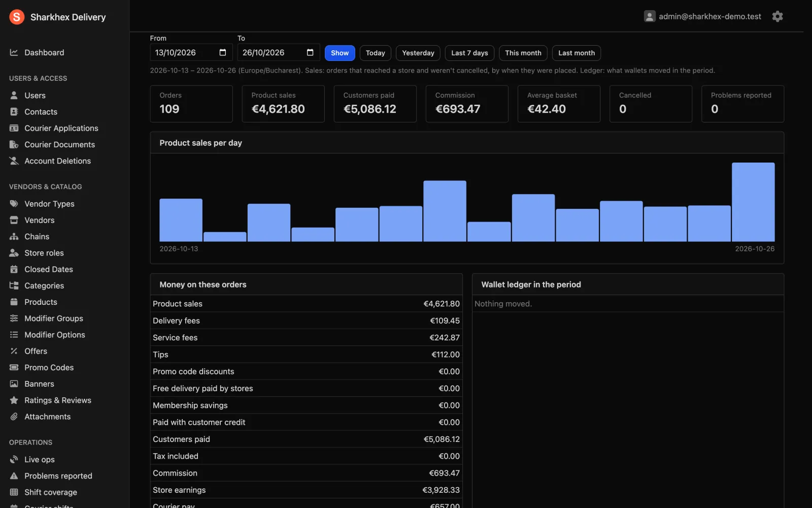Click the Live ops satellite icon
Screen dimensions: 812x508
tap(14, 459)
